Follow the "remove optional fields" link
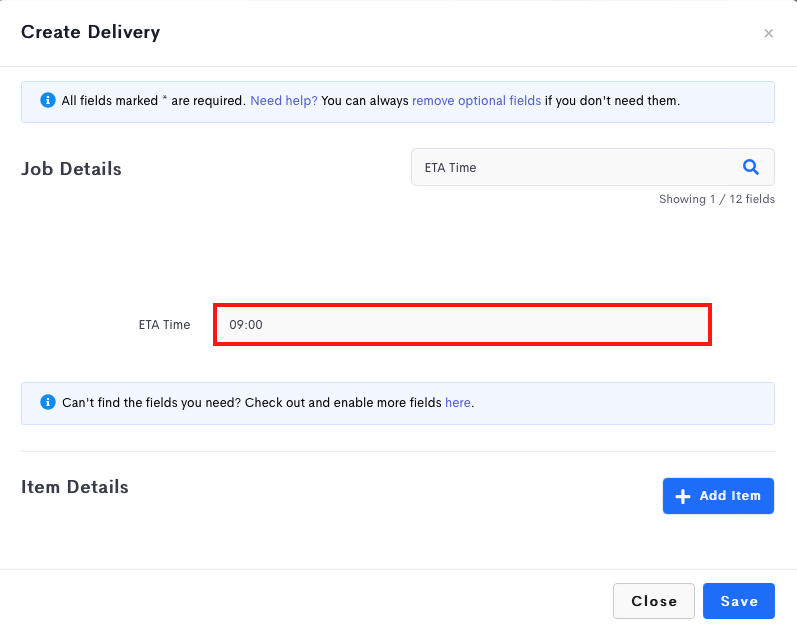This screenshot has height=631, width=797. coord(476,101)
